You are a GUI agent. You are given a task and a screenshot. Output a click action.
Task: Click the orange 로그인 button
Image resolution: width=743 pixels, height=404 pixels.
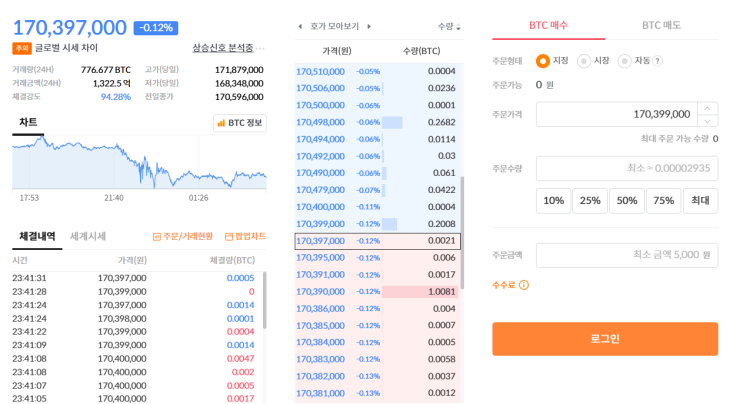click(x=605, y=339)
